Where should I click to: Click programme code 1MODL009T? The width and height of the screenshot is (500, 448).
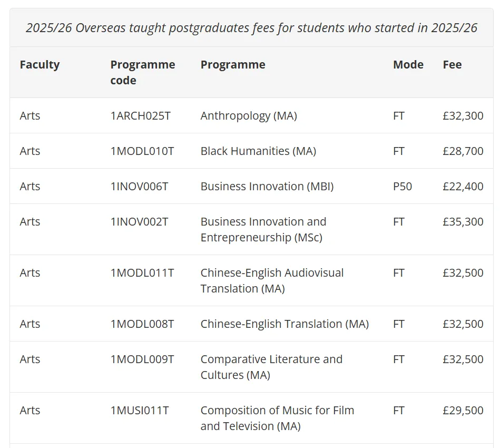pos(142,359)
